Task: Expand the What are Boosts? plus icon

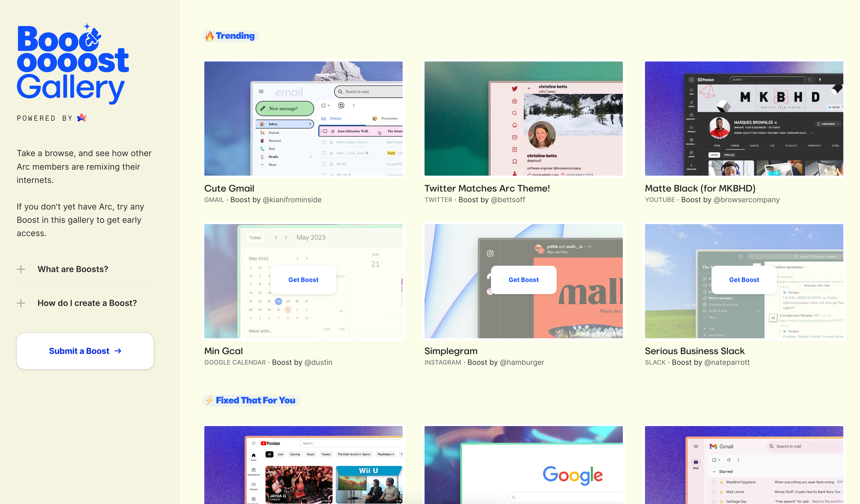Action: [x=21, y=269]
